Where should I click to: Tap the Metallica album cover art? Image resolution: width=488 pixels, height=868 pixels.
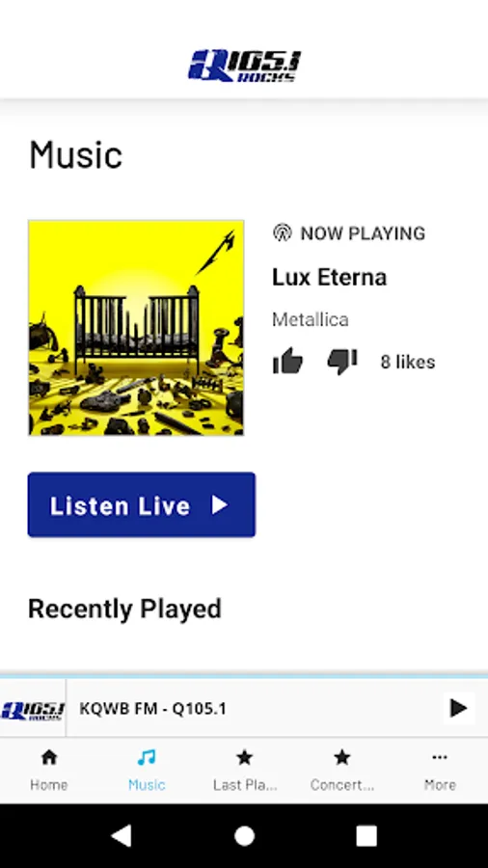click(x=136, y=328)
